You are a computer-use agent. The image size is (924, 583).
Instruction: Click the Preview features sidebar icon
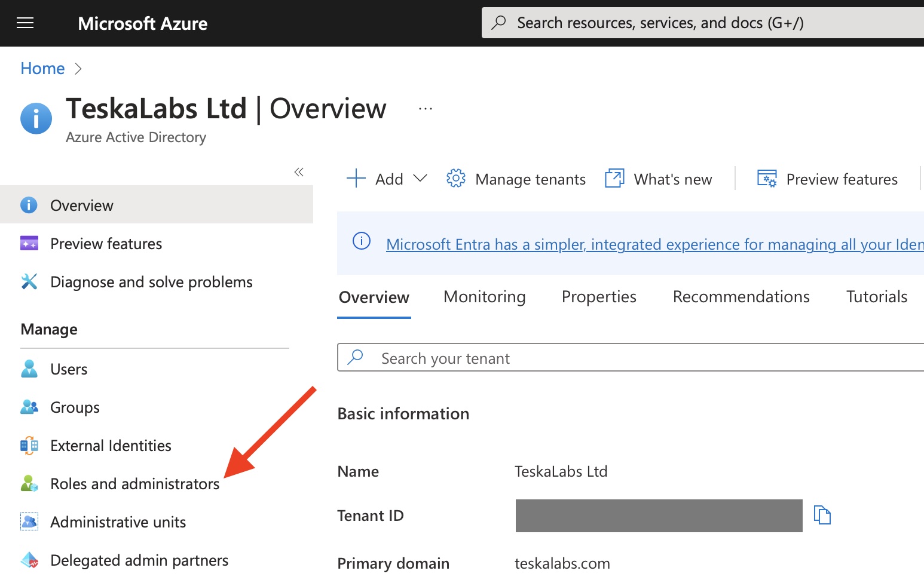pyautogui.click(x=29, y=243)
